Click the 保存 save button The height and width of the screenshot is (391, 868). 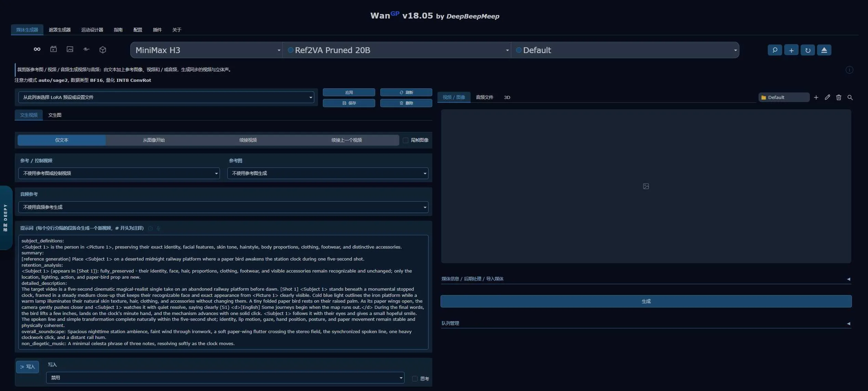click(349, 103)
